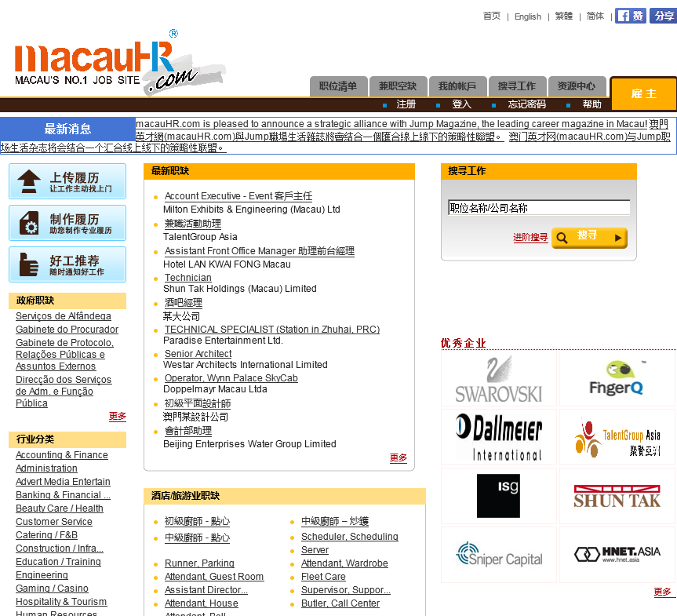Open the macauHR.com logo homepage
The height and width of the screenshot is (616, 677).
click(120, 63)
